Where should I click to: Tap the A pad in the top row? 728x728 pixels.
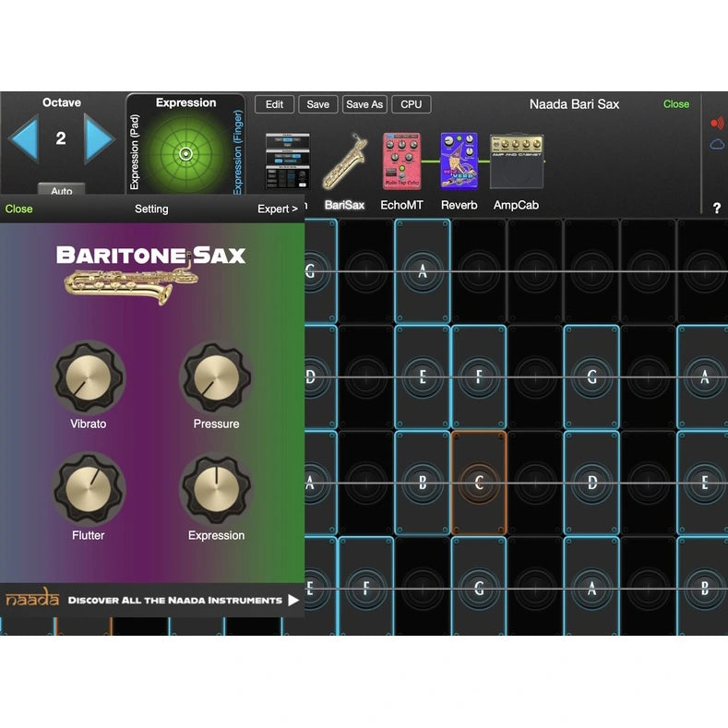[422, 271]
